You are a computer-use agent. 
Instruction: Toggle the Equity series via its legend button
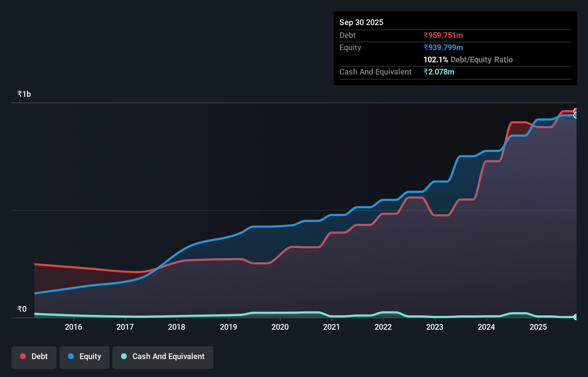point(84,357)
